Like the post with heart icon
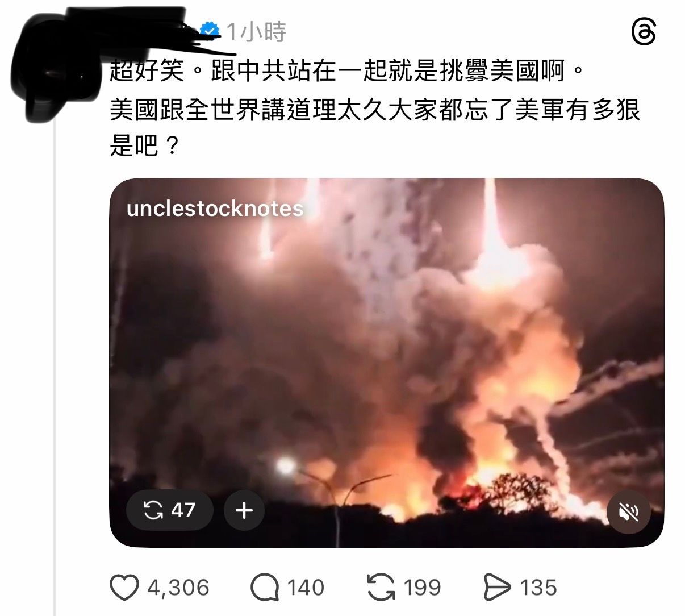685x616 pixels. coord(124,588)
